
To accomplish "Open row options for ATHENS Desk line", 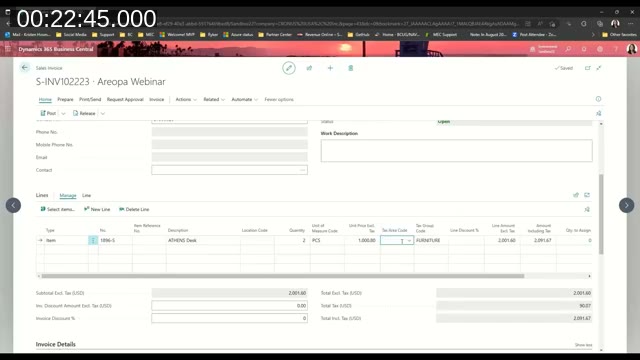I will tap(93, 240).
